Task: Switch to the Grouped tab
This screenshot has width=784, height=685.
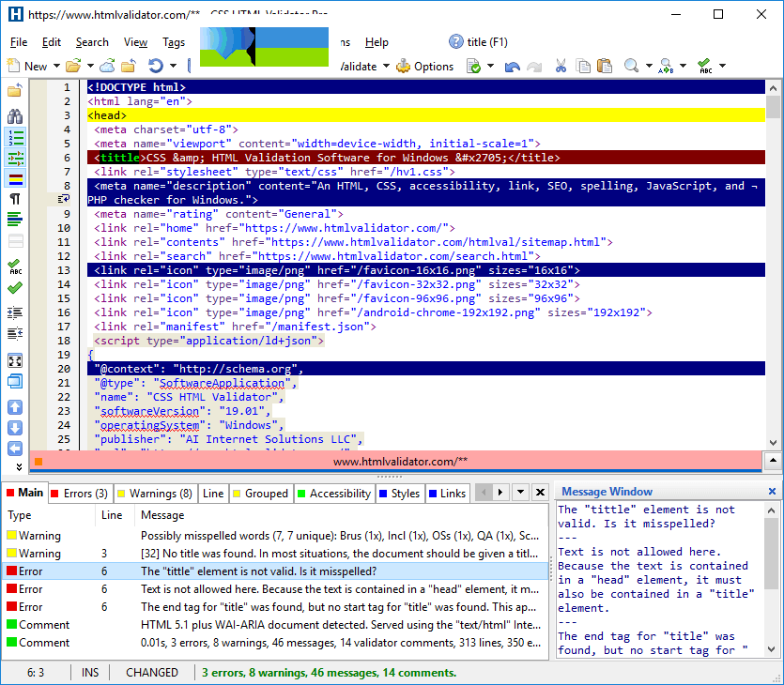Action: point(261,494)
